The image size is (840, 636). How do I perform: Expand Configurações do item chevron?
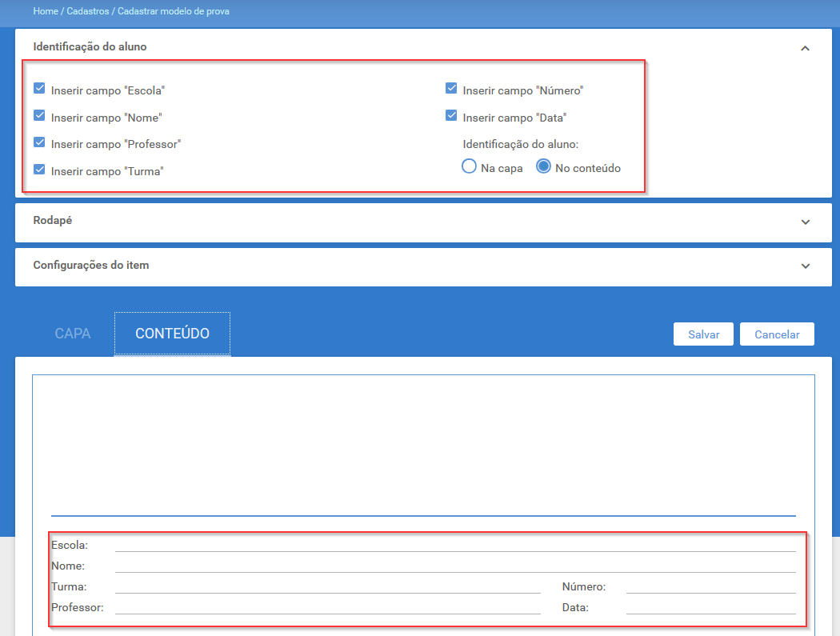805,266
